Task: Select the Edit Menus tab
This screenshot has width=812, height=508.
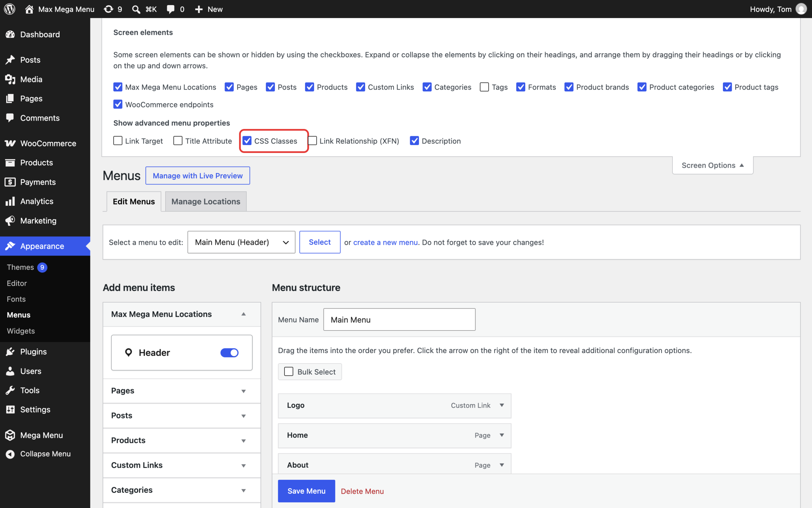Action: [x=134, y=202]
